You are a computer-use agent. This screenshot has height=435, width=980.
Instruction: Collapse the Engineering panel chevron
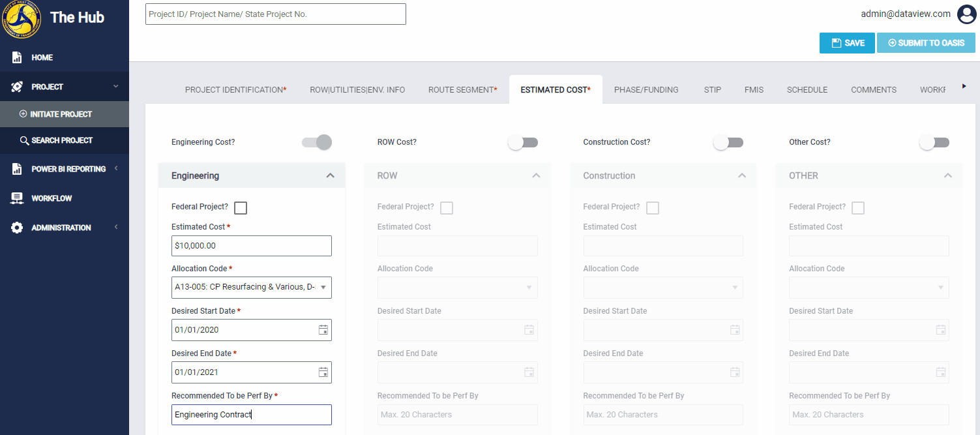[330, 175]
